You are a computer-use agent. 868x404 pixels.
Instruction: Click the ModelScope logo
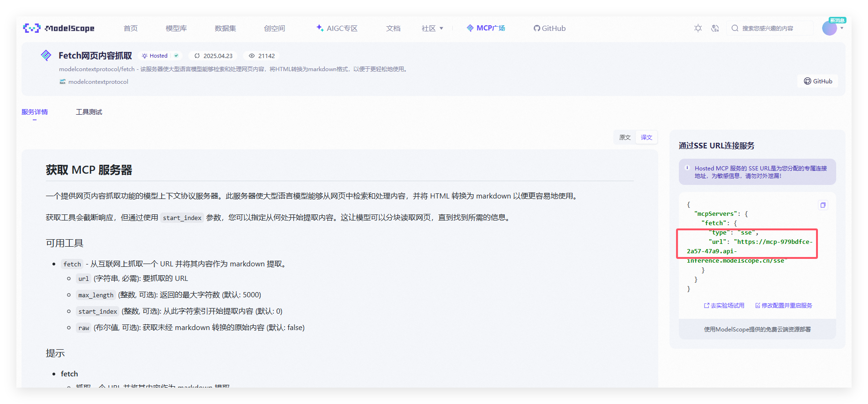tap(59, 28)
